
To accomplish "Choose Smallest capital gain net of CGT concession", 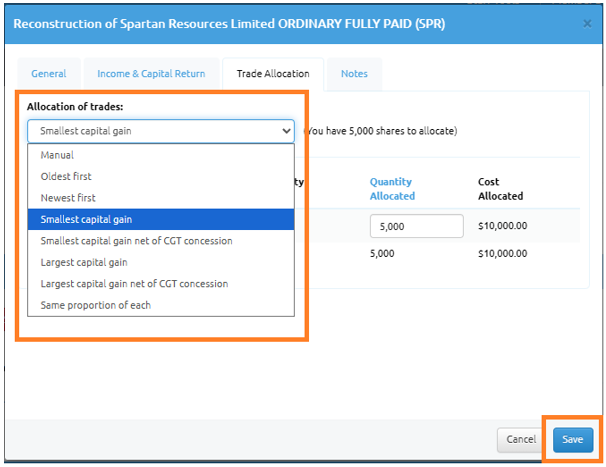I will (136, 241).
